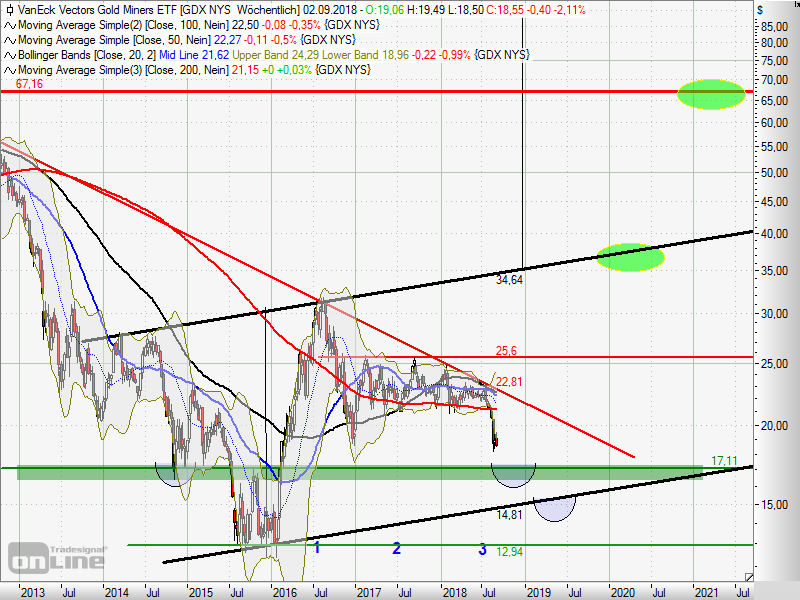Click the blue wave number 2 marker

click(x=396, y=548)
